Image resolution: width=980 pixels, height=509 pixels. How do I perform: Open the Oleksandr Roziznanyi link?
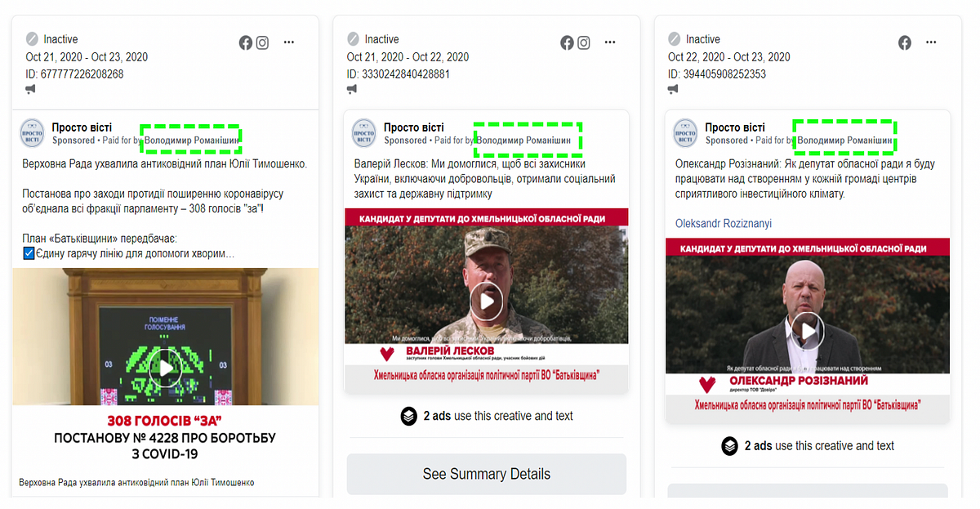click(x=724, y=223)
